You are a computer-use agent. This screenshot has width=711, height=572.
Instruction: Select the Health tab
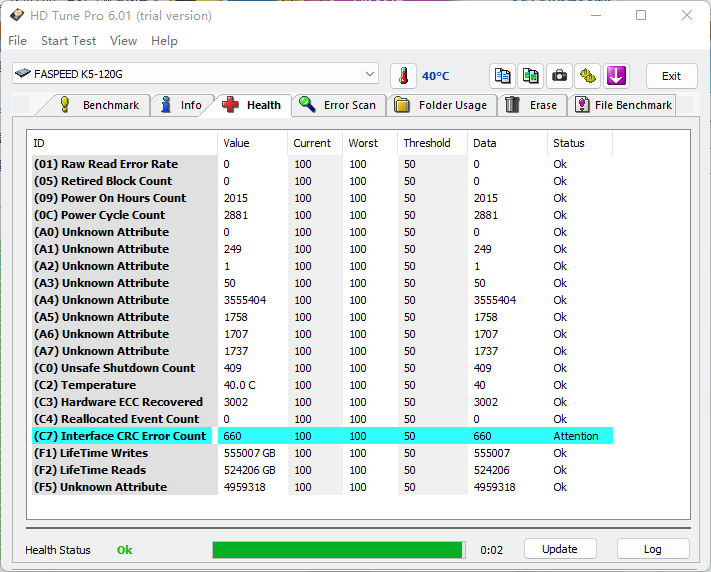coord(252,105)
